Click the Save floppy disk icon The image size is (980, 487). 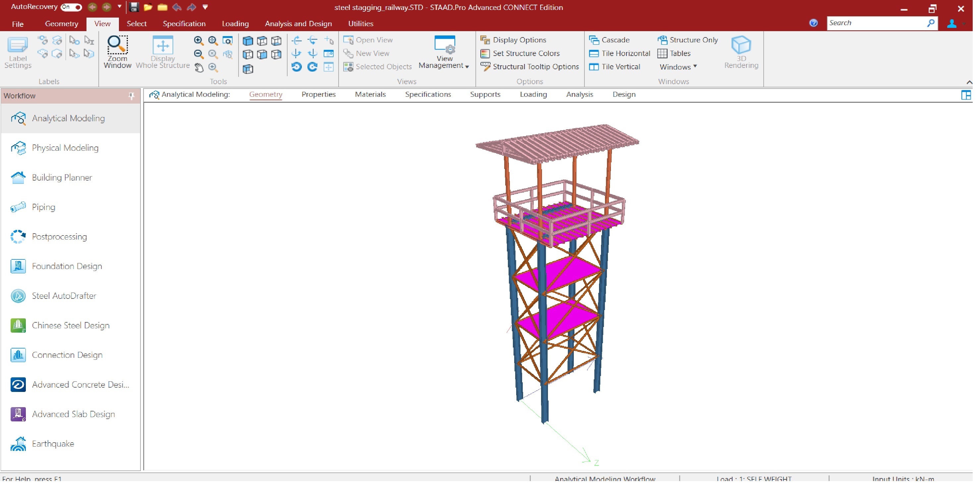(x=134, y=7)
